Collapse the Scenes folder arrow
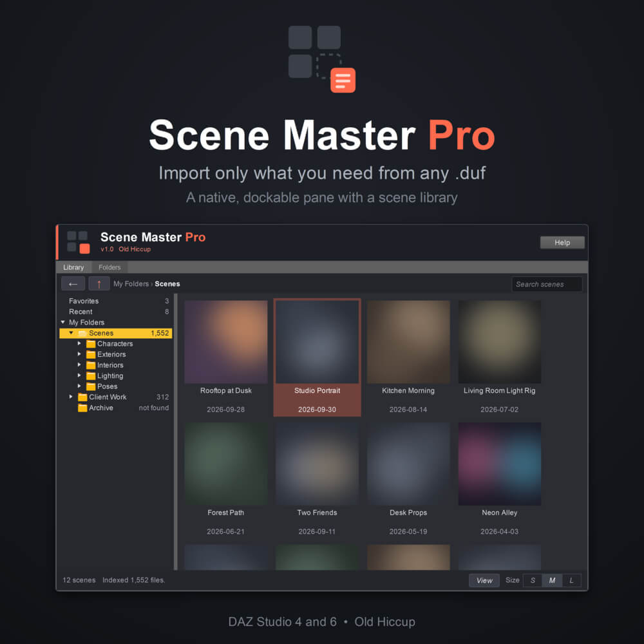The image size is (644, 644). point(71,333)
